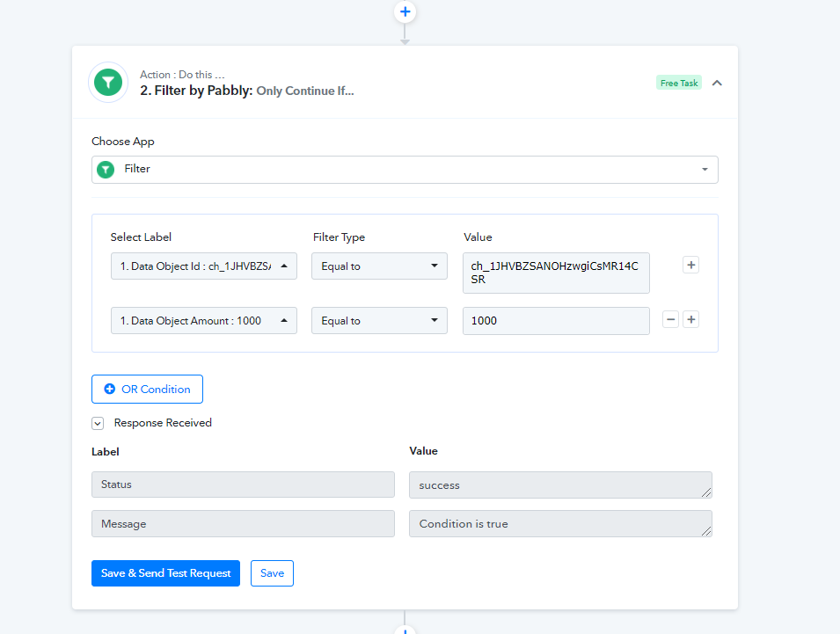
Task: Click Save & Send Test Request button
Action: [165, 573]
